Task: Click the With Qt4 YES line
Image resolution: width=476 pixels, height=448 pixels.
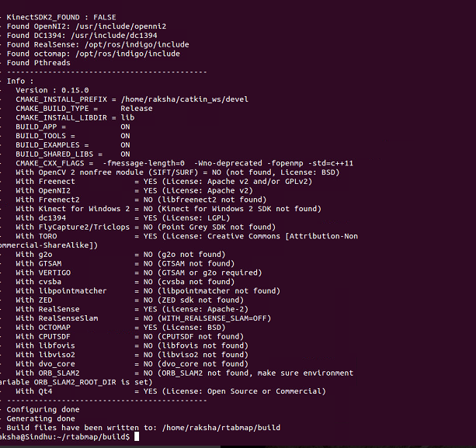Action: [x=170, y=391]
